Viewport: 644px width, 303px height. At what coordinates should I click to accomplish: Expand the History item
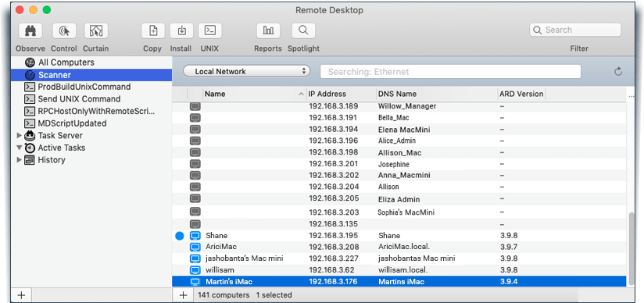tap(19, 160)
